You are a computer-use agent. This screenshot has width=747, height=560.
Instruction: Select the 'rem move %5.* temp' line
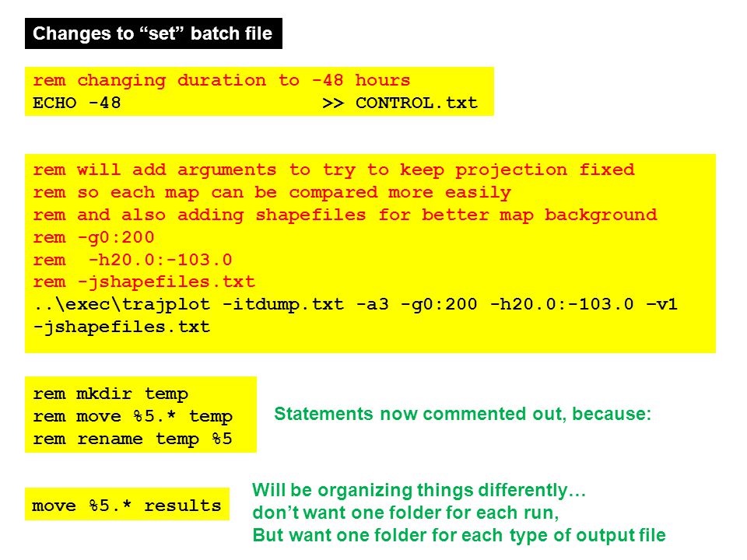click(x=132, y=417)
